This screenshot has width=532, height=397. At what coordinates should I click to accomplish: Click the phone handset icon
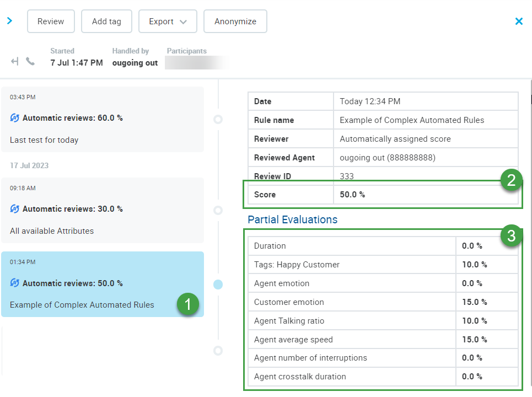[x=30, y=61]
